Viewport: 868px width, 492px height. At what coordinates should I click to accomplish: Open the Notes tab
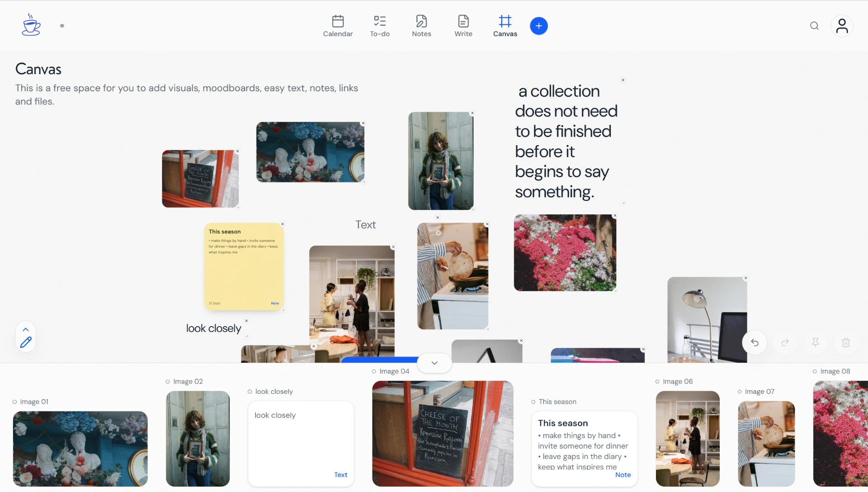click(x=421, y=26)
